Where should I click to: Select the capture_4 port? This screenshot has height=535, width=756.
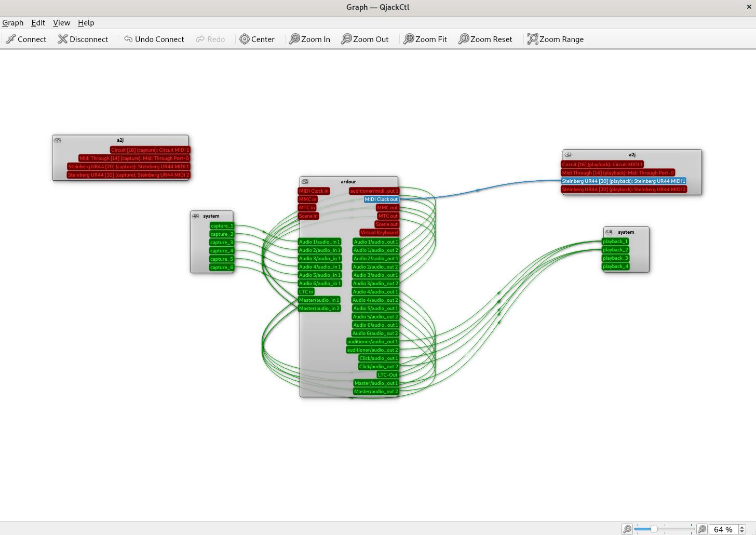point(222,250)
